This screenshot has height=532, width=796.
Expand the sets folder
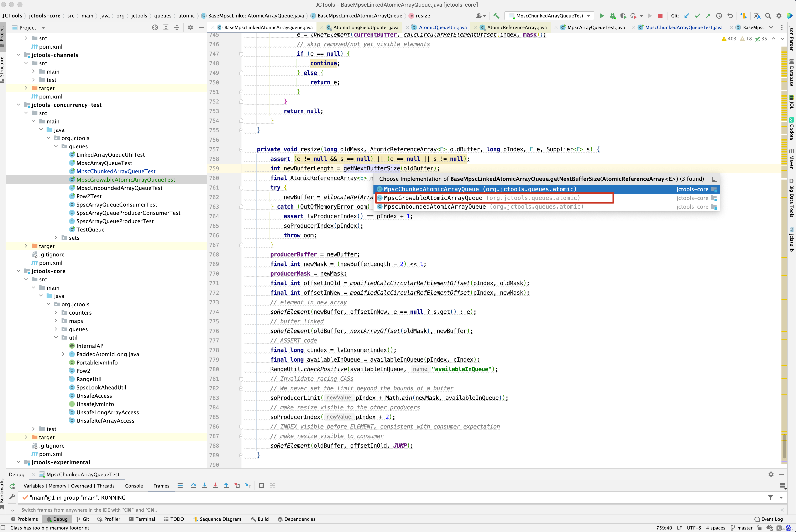coord(56,238)
